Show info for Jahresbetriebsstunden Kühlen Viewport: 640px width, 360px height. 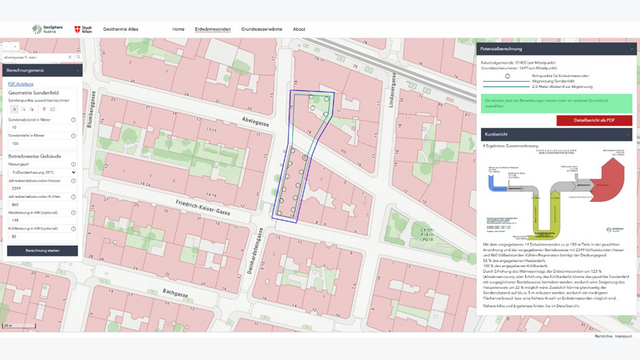point(73,197)
